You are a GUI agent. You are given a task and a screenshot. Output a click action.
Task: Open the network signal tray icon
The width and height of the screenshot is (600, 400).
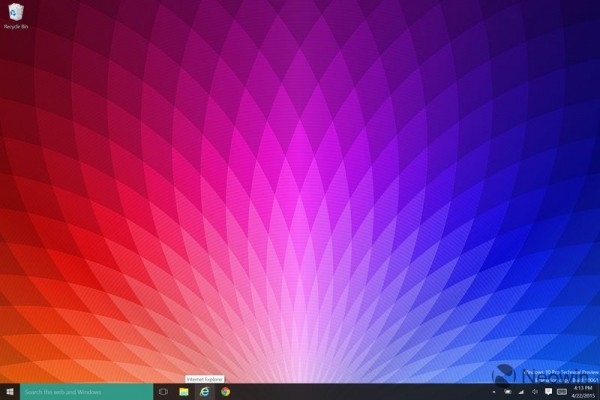pos(521,392)
